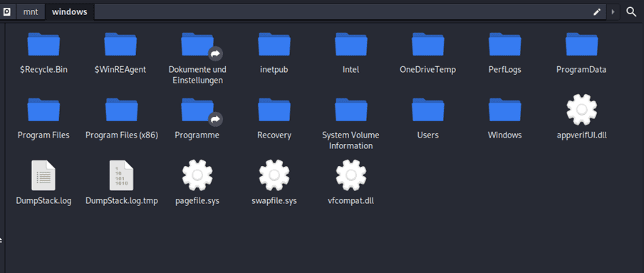Click the pencil edit-location icon
Viewport: 644px width, 273px height.
tap(597, 12)
